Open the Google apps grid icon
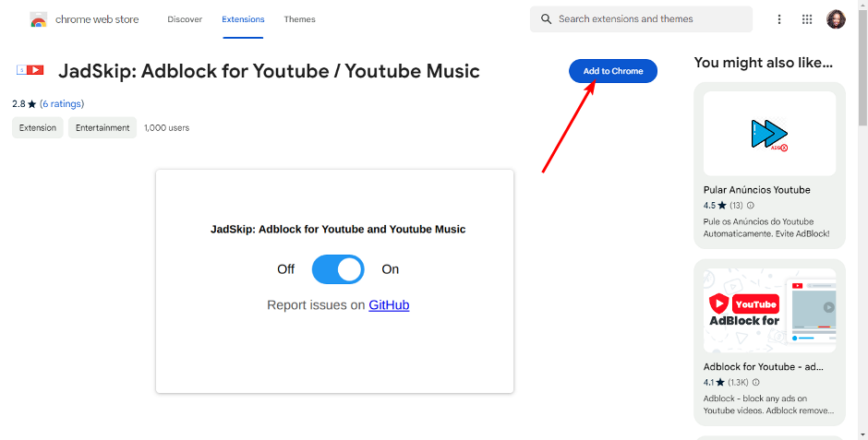 click(807, 19)
